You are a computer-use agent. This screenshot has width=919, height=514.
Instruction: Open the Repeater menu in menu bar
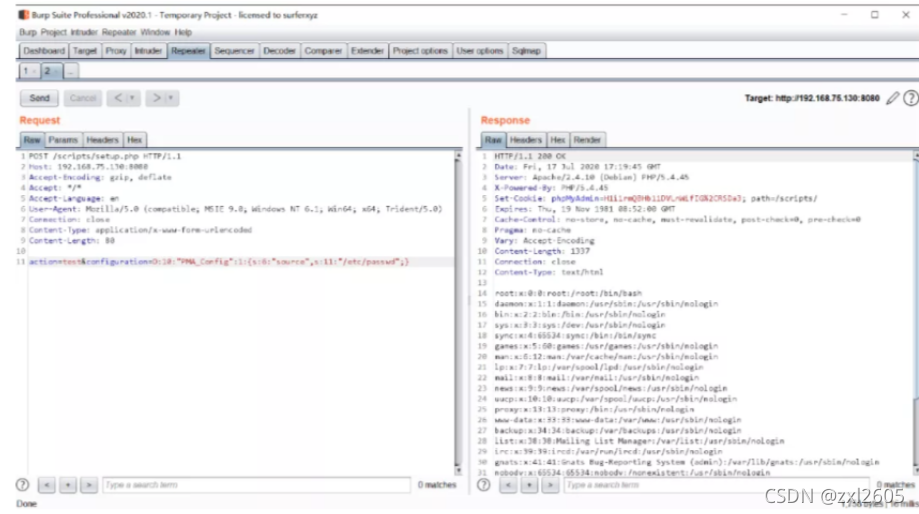[x=119, y=32]
